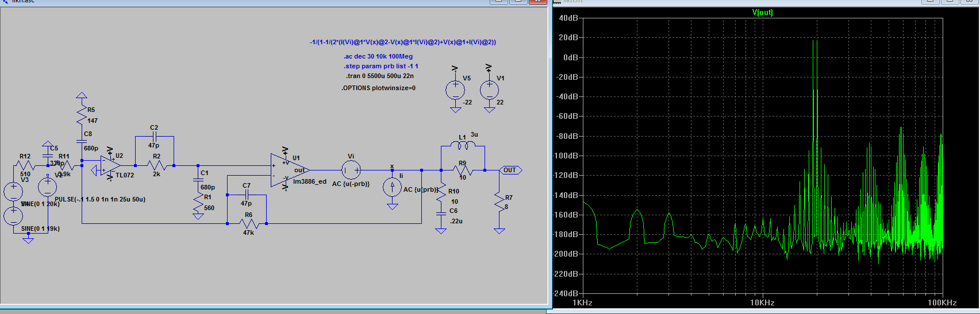The image size is (980, 314).
Task: Click the 560 value of R1
Action: click(209, 208)
